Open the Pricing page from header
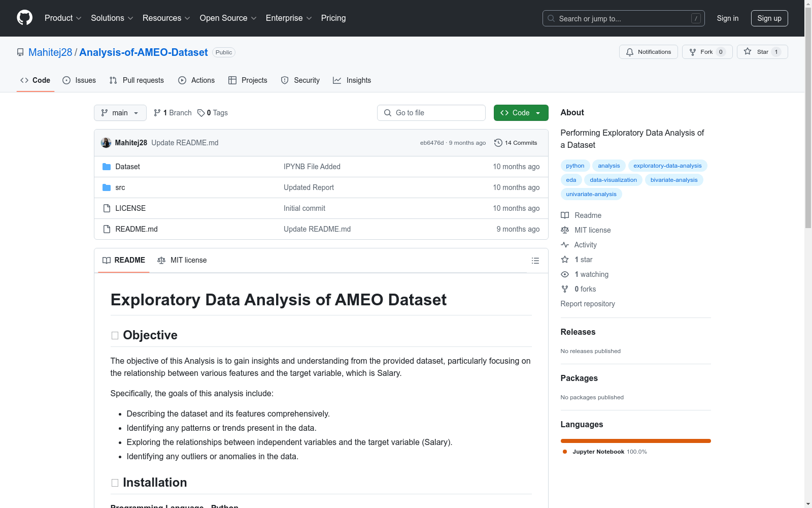The height and width of the screenshot is (508, 812). (x=333, y=18)
